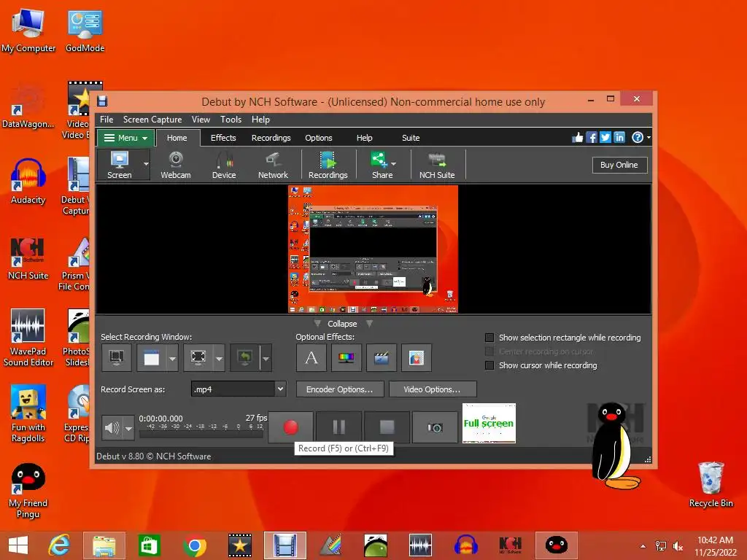The width and height of the screenshot is (747, 560).
Task: Click the Buy Online button
Action: click(x=619, y=165)
